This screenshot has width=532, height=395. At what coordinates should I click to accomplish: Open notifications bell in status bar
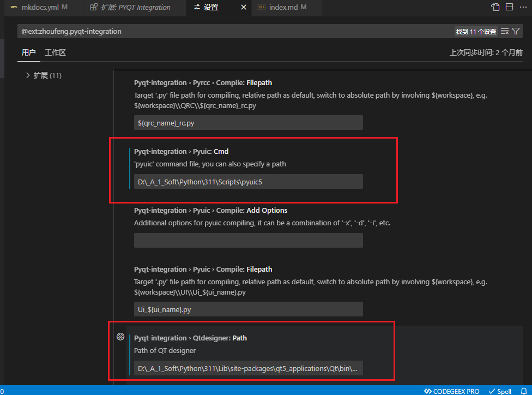(523, 391)
